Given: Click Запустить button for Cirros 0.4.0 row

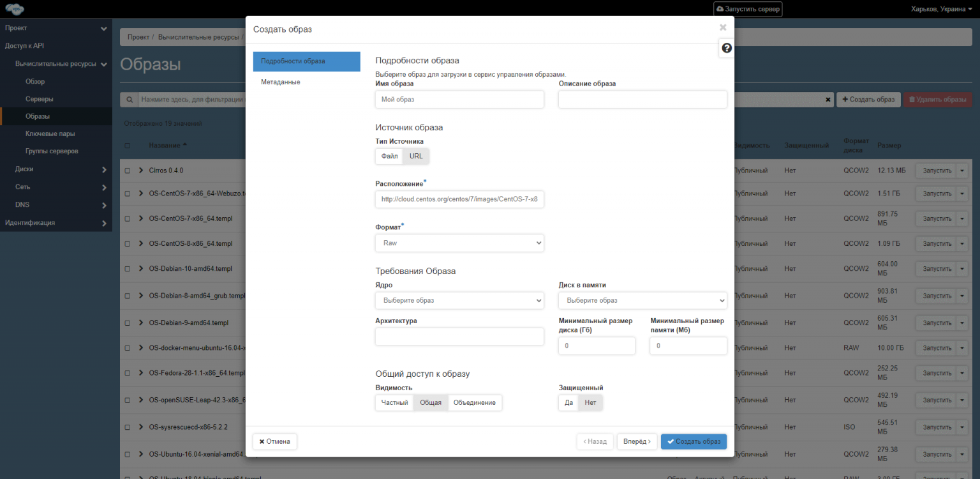Looking at the screenshot, I should [937, 171].
